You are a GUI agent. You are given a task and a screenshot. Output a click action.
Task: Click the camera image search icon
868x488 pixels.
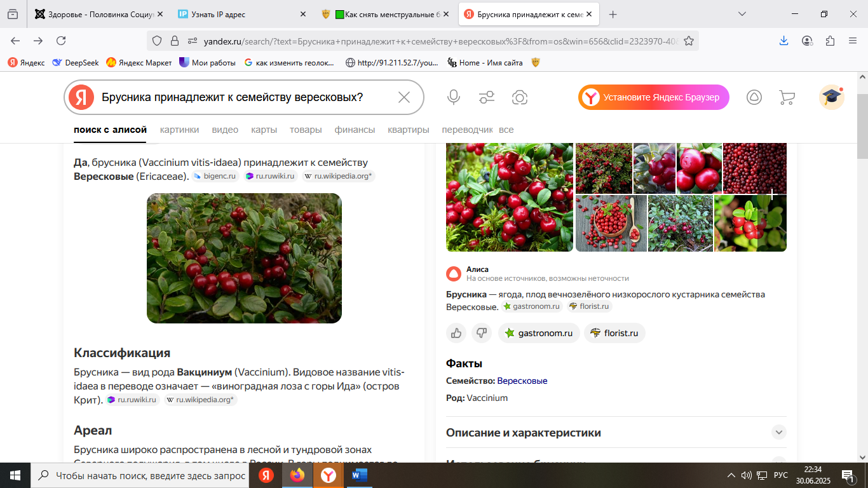tap(520, 97)
